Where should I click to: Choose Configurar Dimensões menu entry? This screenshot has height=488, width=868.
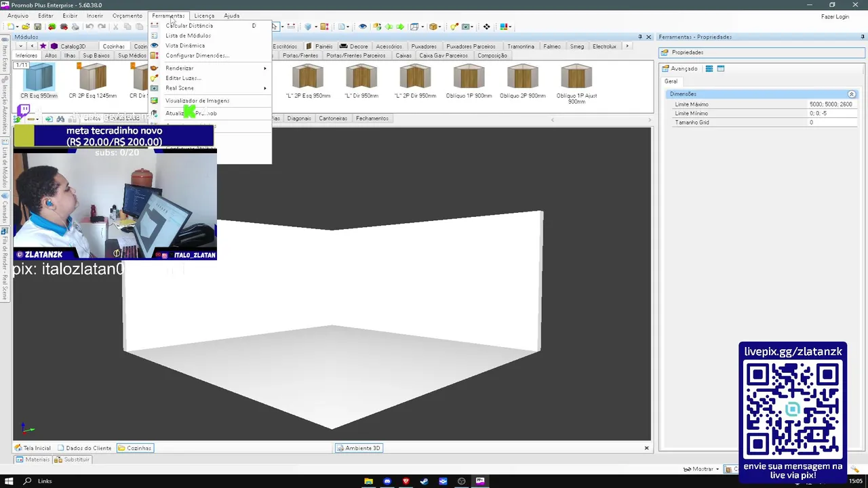(x=210, y=56)
